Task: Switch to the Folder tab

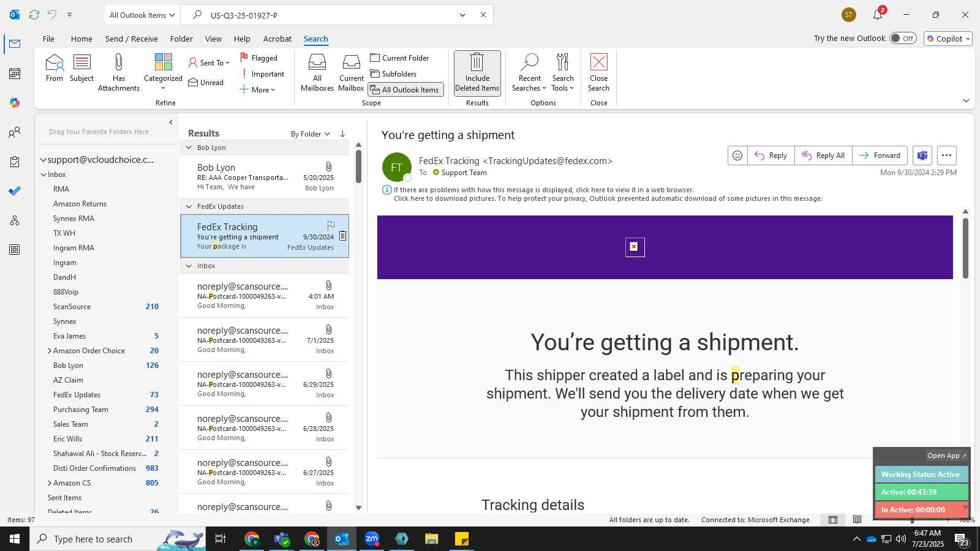Action: (181, 39)
